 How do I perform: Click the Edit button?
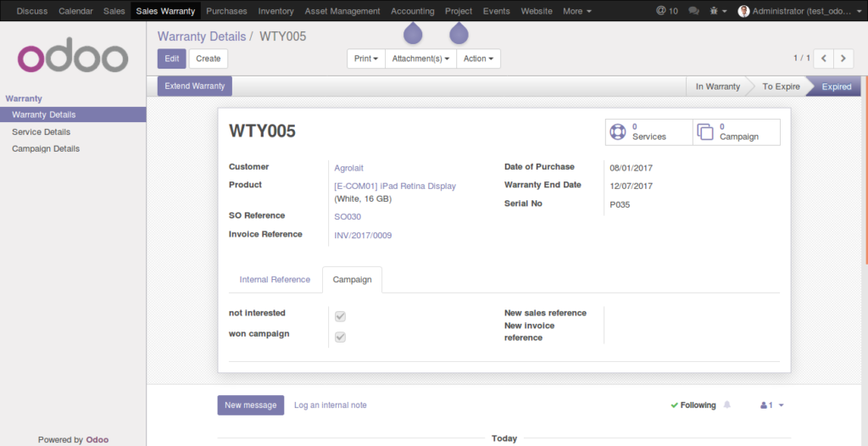(x=171, y=59)
